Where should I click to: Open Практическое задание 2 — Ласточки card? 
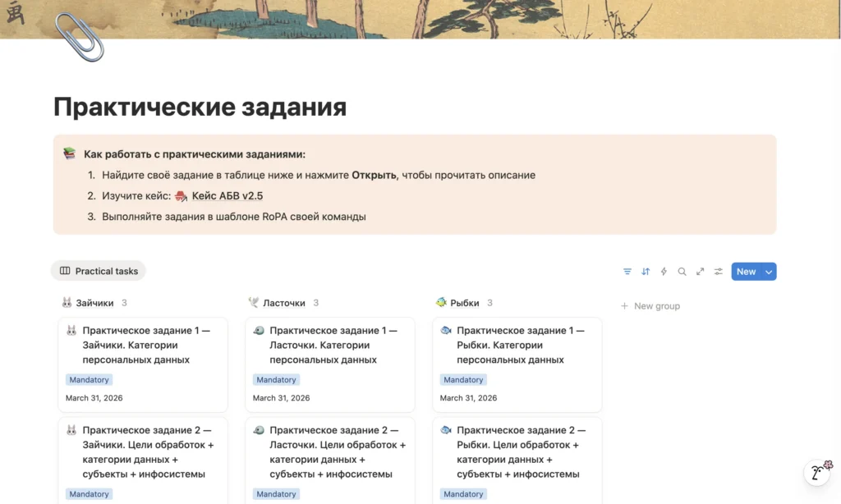[333, 451]
